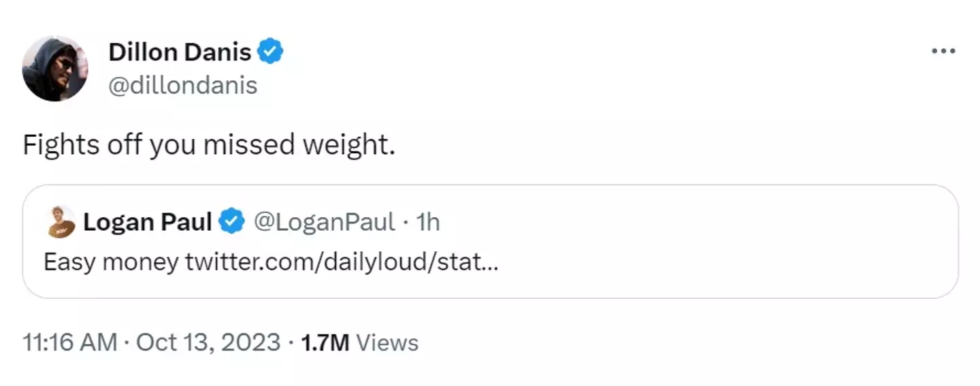Click Dillon Danis's blue verified badge
980x386 pixels.
(x=271, y=52)
